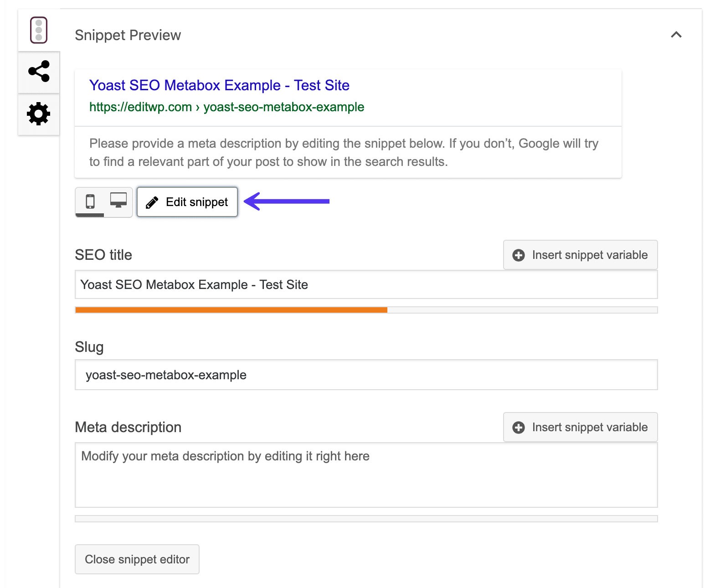Click the meta description length progress bar
This screenshot has height=588, width=710.
[366, 519]
